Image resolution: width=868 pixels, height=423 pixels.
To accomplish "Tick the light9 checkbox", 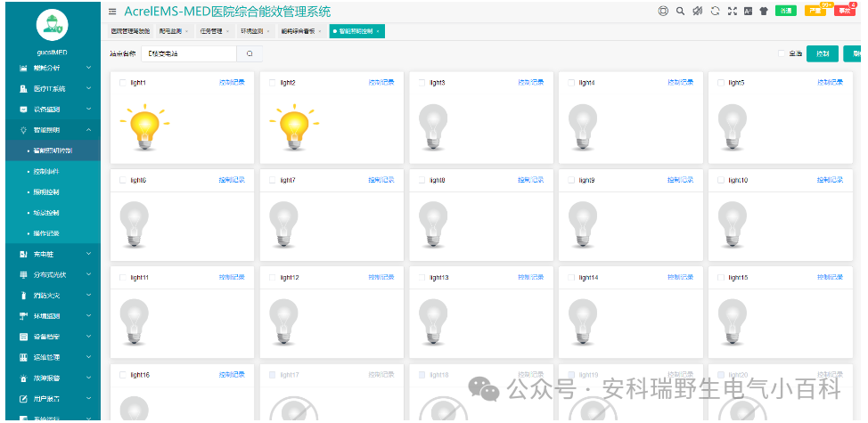I will [571, 180].
